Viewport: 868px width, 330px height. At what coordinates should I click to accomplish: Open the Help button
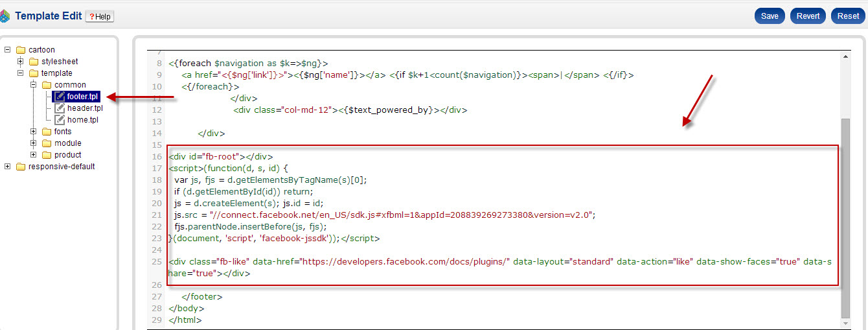(x=99, y=16)
